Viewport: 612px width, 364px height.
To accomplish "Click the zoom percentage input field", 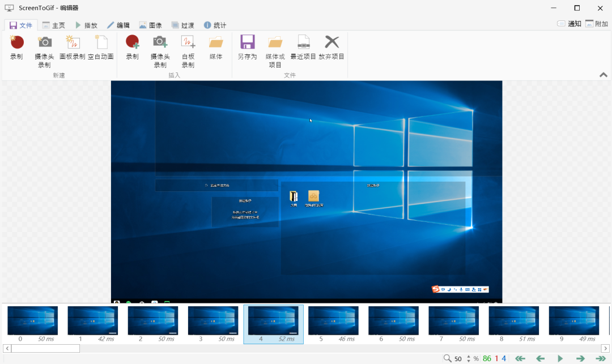I will (x=459, y=358).
